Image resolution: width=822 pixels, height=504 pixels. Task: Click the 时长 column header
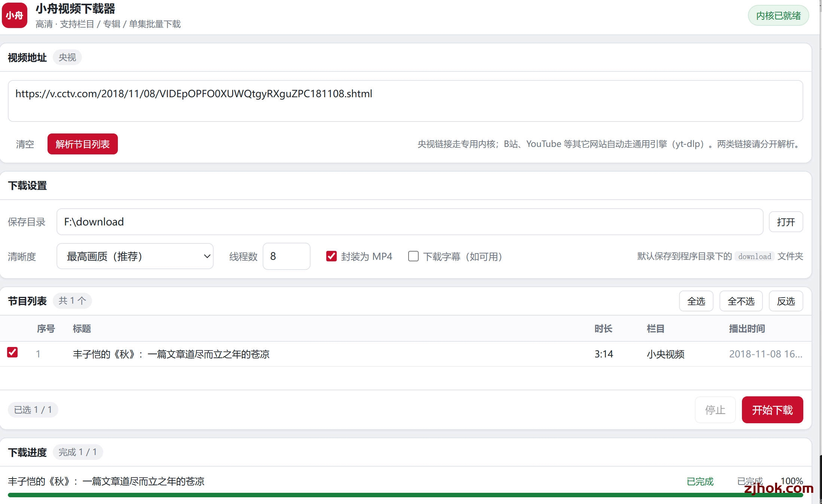(603, 329)
